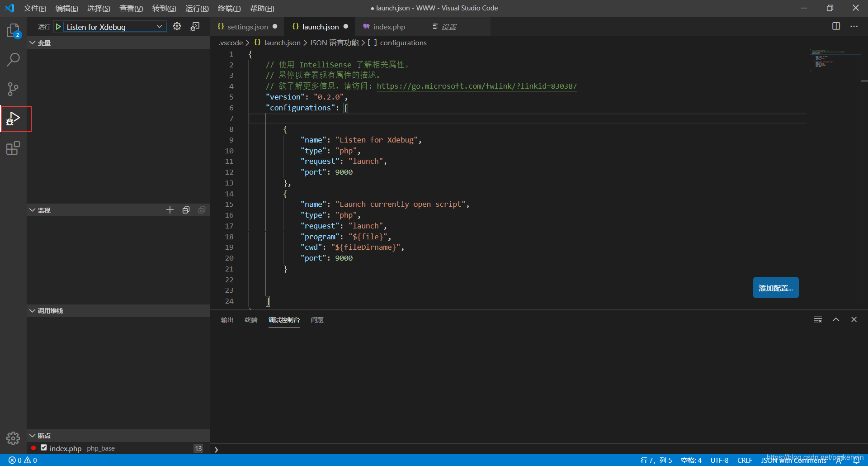
Task: Open notifications bell in status bar
Action: click(857, 461)
